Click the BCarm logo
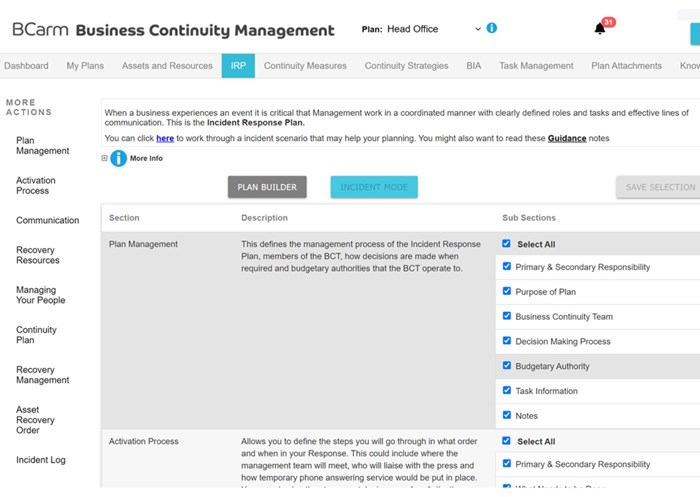The height and width of the screenshot is (497, 700). [40, 29]
